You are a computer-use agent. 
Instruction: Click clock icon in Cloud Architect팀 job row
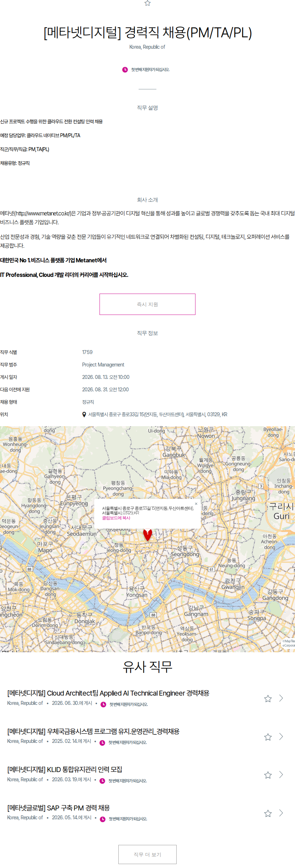tap(103, 704)
